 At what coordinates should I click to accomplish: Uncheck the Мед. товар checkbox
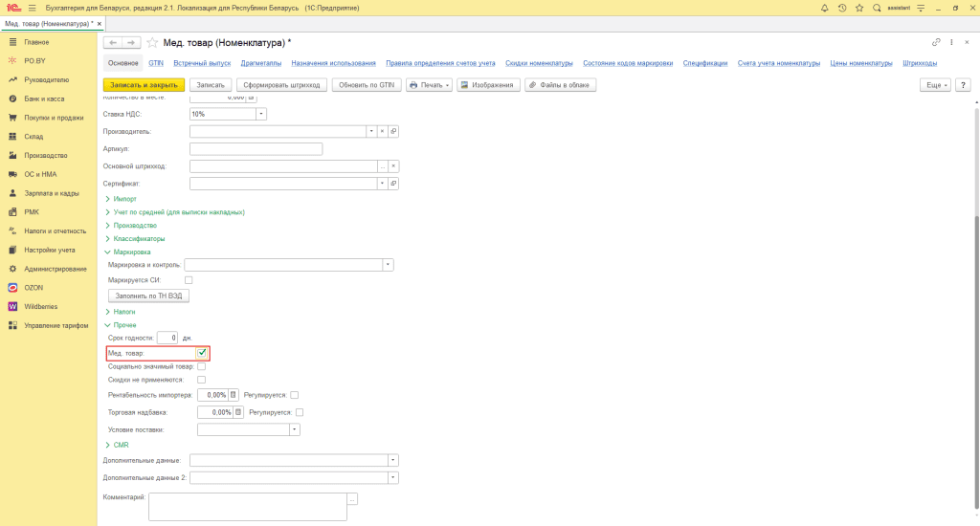[x=202, y=353]
